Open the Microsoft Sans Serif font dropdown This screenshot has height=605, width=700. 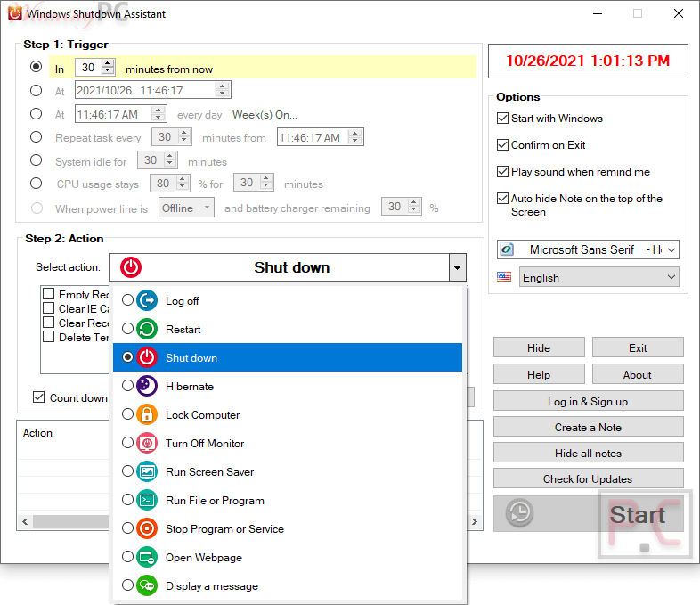click(x=588, y=249)
